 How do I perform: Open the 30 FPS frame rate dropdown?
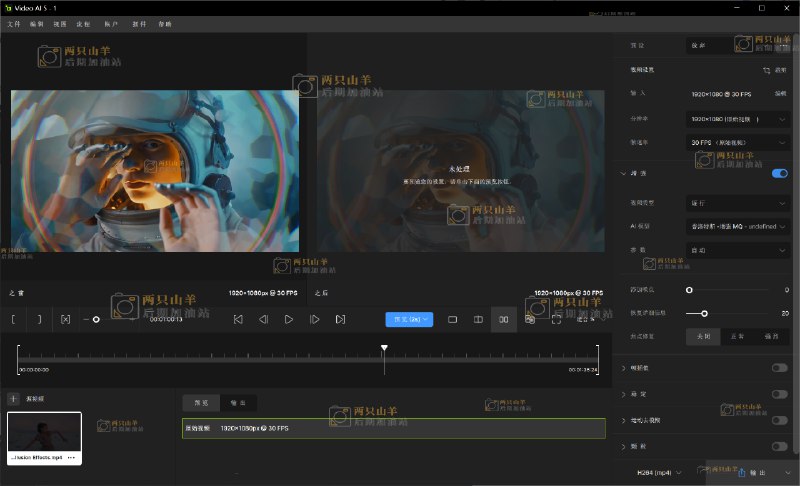(738, 143)
